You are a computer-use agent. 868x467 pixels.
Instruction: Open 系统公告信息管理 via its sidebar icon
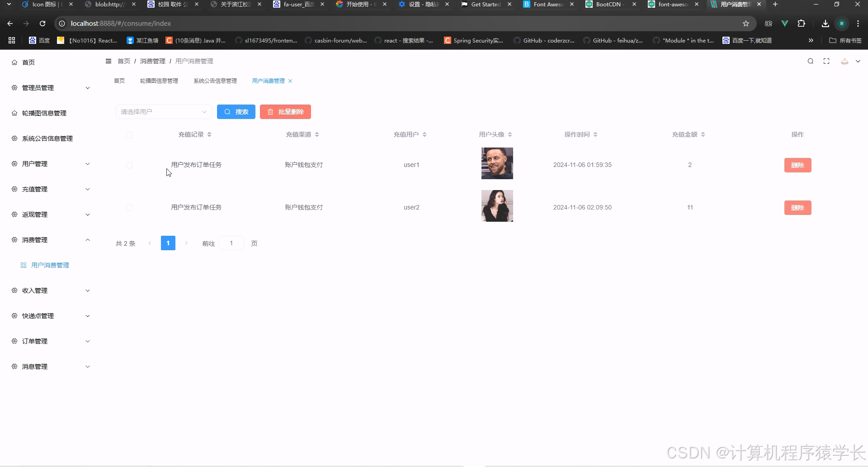14,138
